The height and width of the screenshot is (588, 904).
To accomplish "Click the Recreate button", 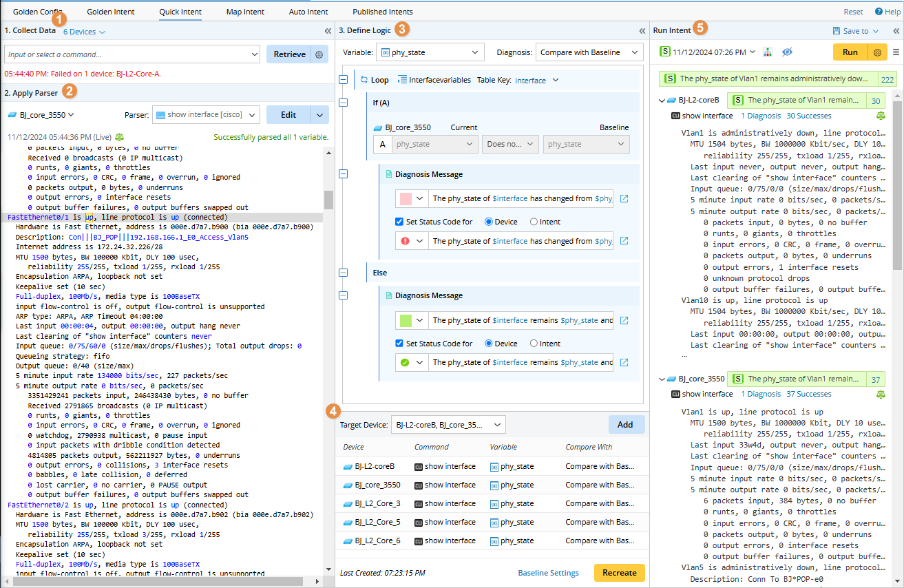I will (619, 573).
